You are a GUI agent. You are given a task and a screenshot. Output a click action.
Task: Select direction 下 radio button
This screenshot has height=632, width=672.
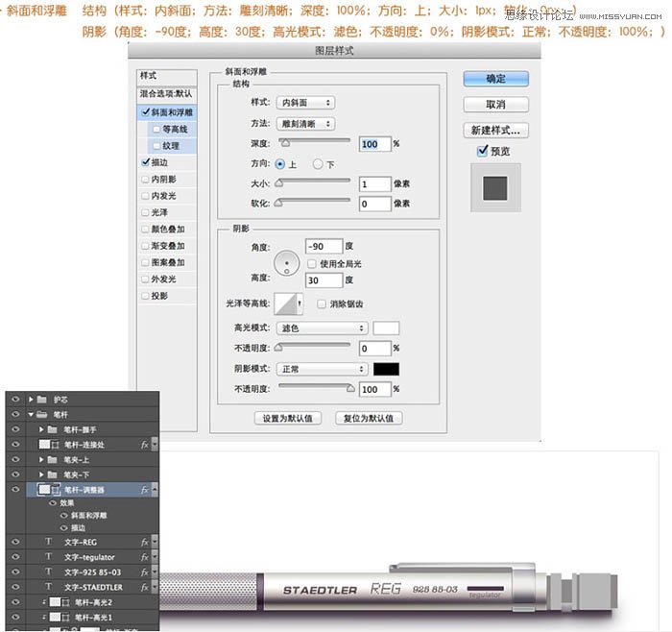point(318,164)
